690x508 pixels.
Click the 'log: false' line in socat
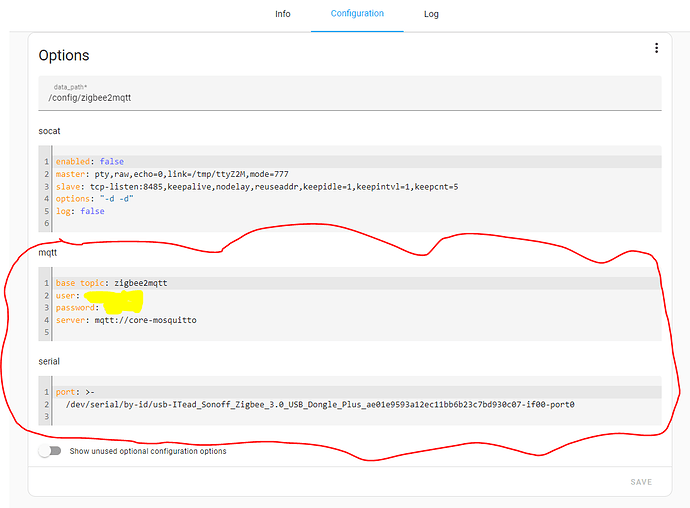[80, 211]
